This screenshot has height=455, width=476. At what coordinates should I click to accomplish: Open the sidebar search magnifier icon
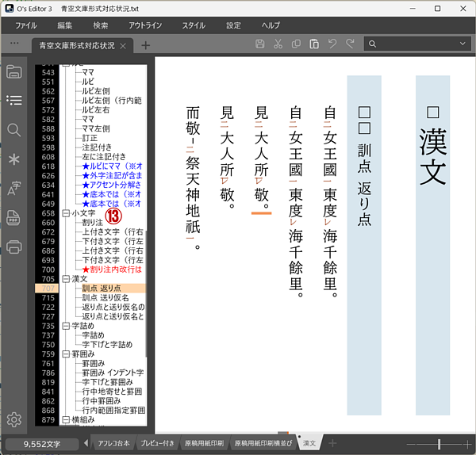pos(14,130)
